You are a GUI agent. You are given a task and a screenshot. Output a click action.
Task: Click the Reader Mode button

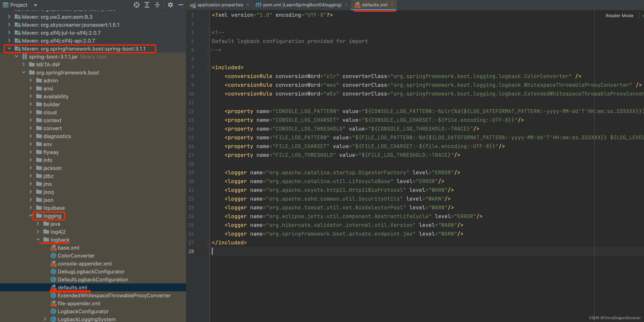click(x=619, y=16)
